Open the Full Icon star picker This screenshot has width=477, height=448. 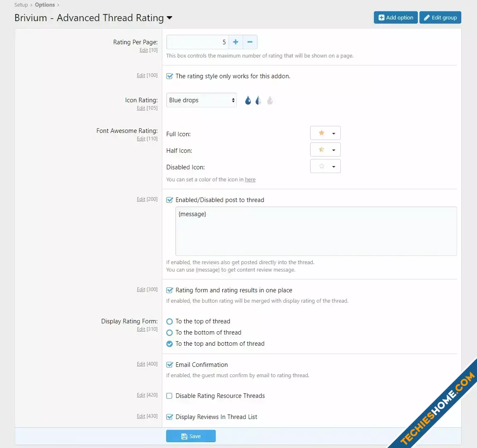tap(325, 133)
